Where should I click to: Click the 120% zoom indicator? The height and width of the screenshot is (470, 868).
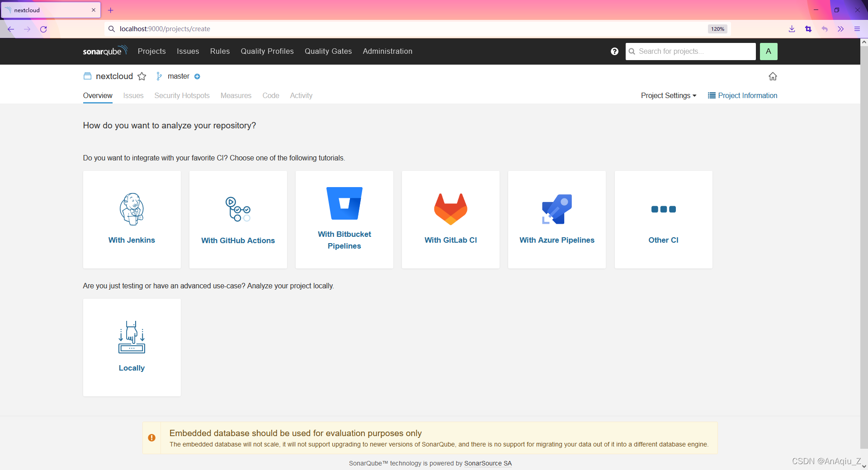(717, 29)
